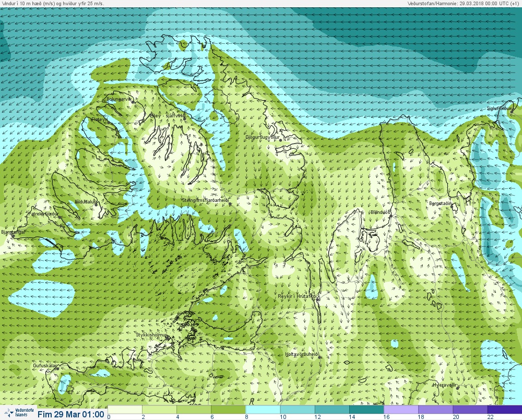The width and height of the screenshot is (522, 420).
Task: Select the Holtavörðuheiði station marker
Action: [x=319, y=357]
